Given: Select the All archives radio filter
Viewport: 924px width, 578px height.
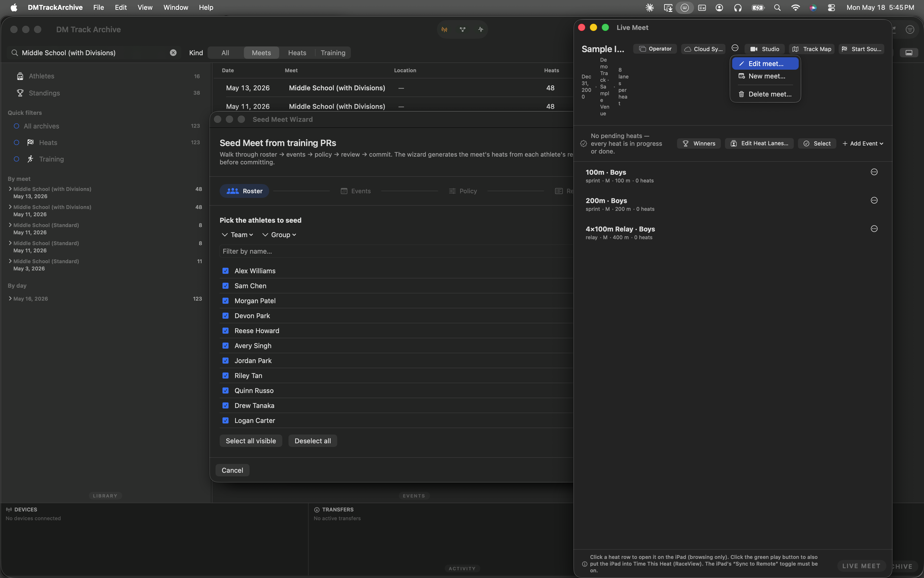Looking at the screenshot, I should click(x=16, y=126).
